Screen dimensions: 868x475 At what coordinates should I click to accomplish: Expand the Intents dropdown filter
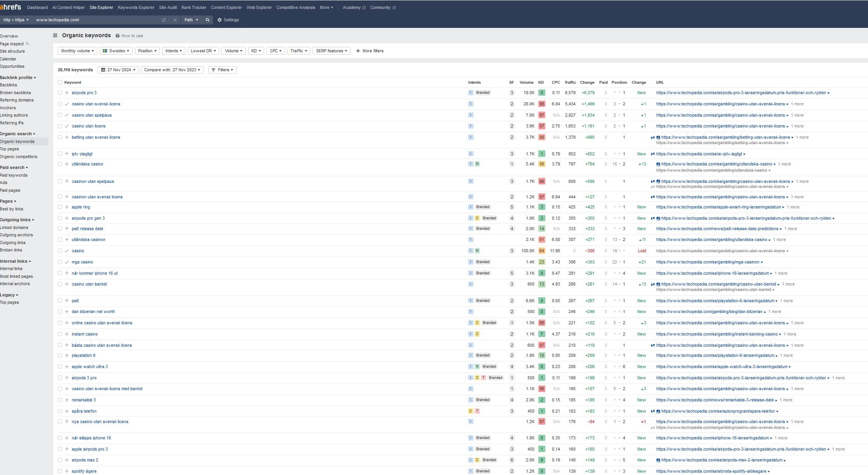pyautogui.click(x=174, y=51)
